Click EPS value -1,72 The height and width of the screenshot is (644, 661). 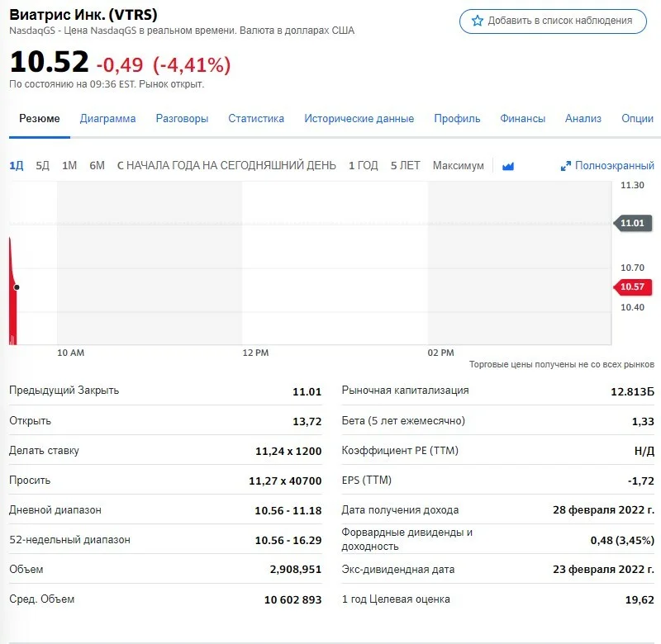click(x=641, y=481)
